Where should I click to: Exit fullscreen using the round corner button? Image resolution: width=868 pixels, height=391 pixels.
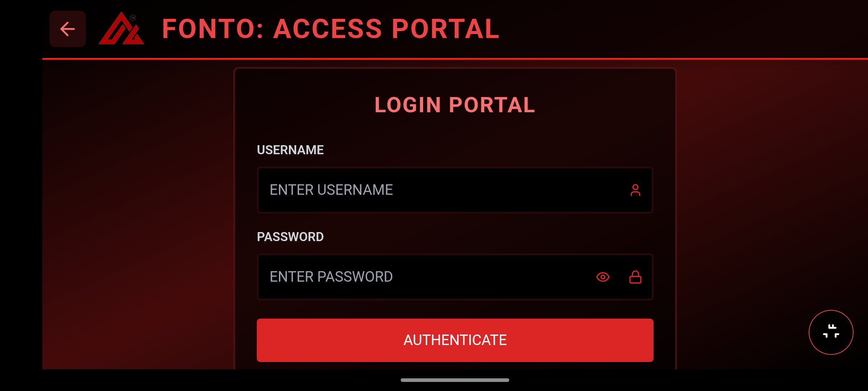831,332
